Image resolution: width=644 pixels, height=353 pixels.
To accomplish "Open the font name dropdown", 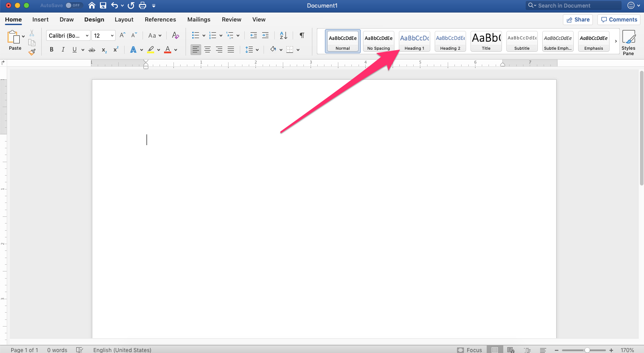I will (x=87, y=35).
